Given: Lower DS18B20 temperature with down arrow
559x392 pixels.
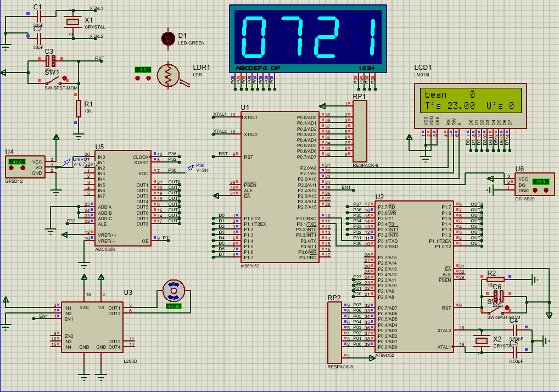Looking at the screenshot, I should click(x=535, y=191).
